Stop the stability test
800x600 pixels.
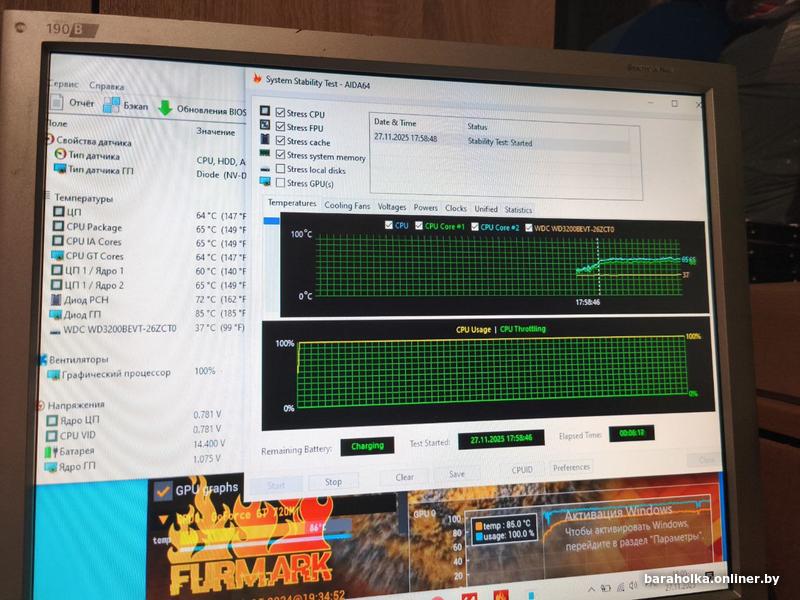333,482
